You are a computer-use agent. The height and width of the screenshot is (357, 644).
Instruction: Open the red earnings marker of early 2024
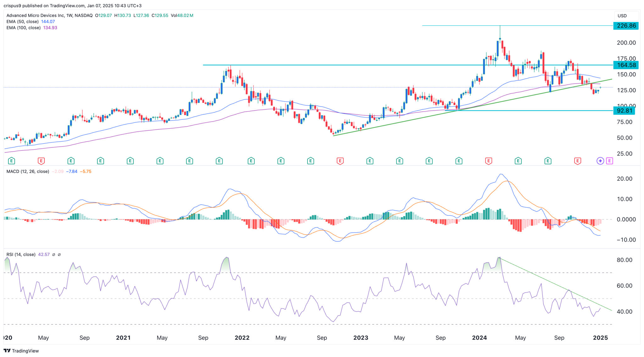[488, 161]
